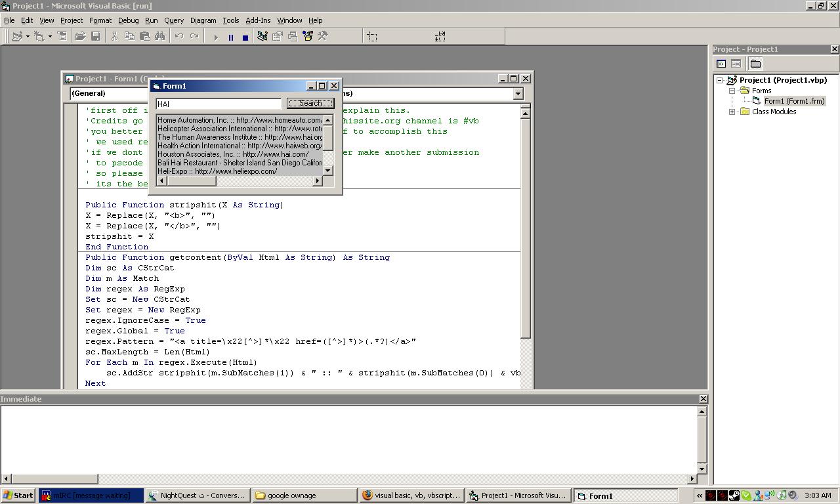840x504 pixels.
Task: Open the Properties Window toolbar icon
Action: tap(278, 37)
